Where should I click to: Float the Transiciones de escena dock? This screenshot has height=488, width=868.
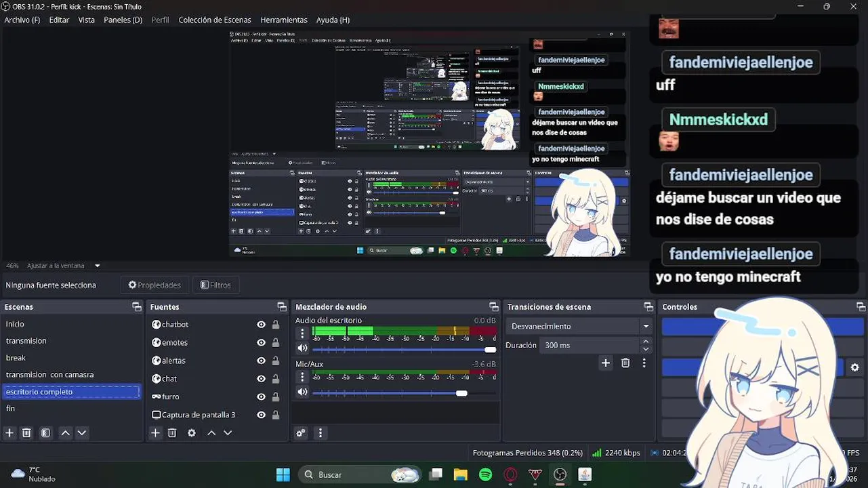coord(648,307)
